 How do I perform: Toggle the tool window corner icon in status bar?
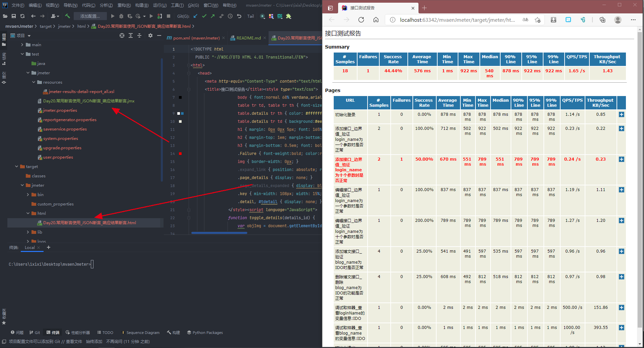pyautogui.click(x=4, y=342)
